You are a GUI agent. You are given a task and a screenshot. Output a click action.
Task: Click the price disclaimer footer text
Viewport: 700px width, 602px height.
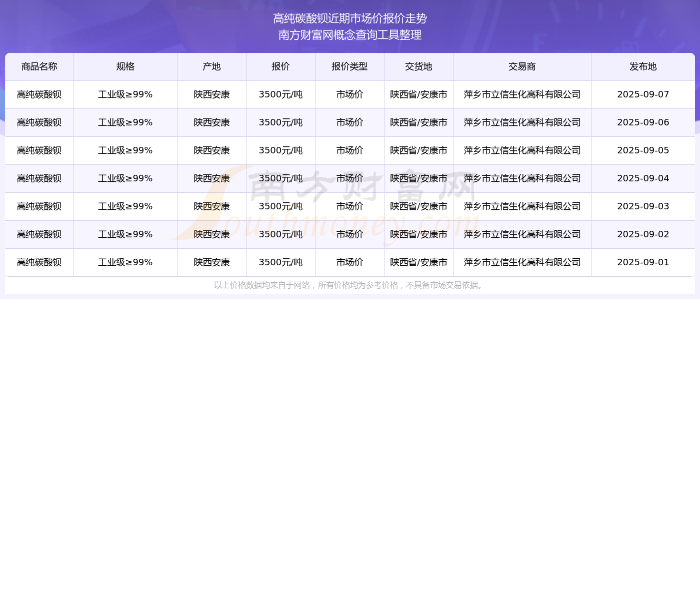349,285
